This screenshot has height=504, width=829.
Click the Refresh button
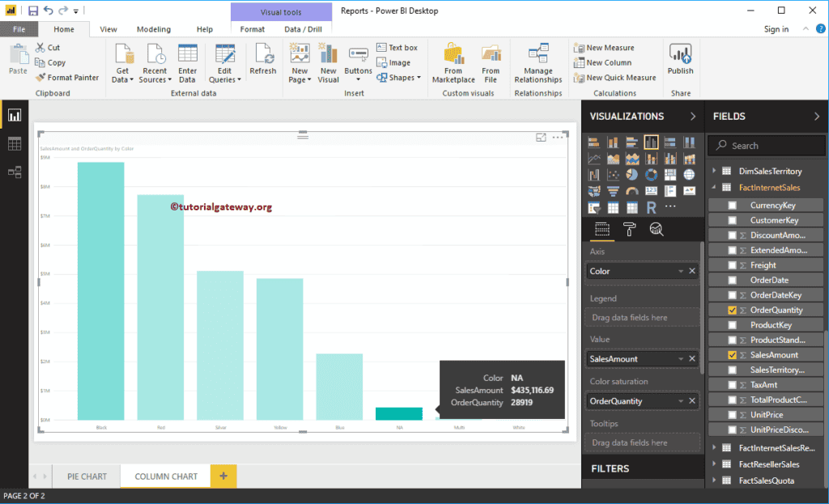[x=263, y=59]
